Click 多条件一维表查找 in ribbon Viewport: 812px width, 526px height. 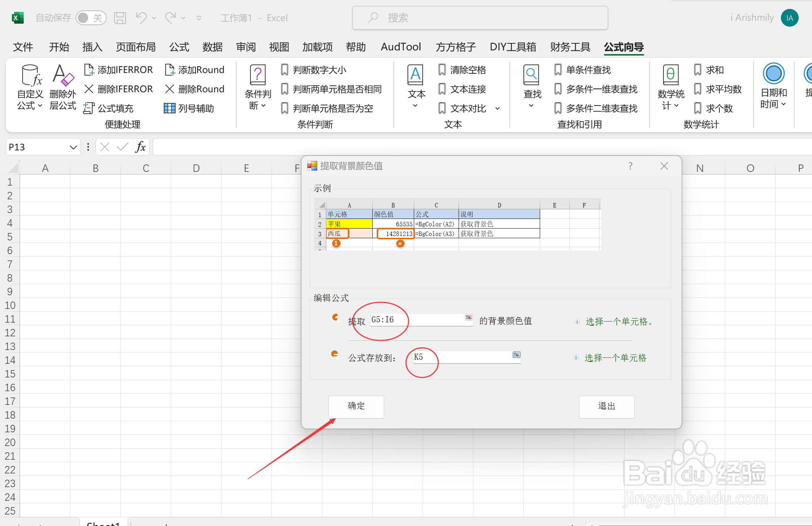pos(596,89)
